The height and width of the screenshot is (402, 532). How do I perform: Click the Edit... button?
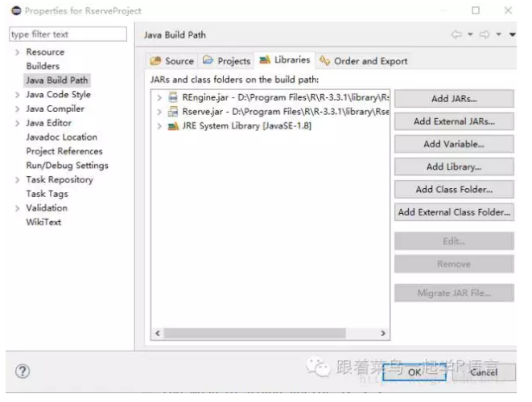[x=454, y=241]
